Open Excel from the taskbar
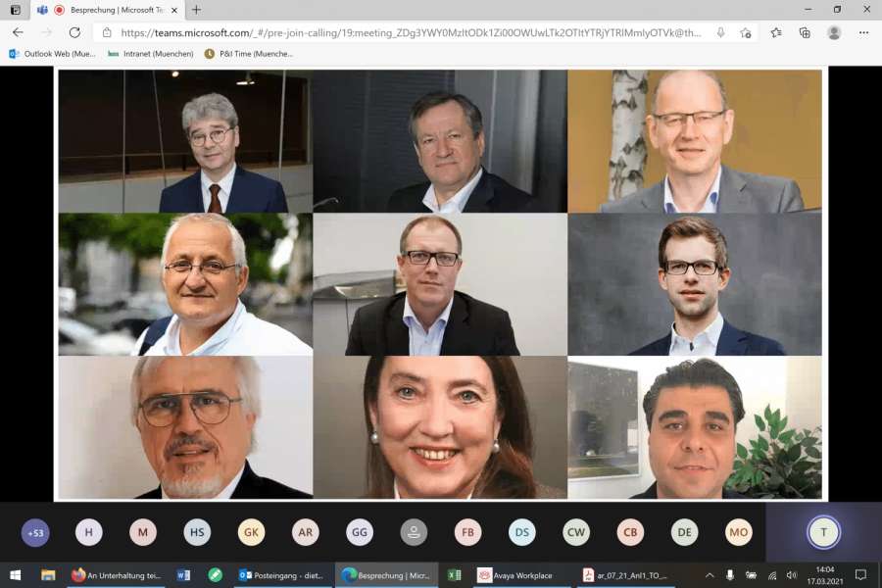Viewport: 882px width, 588px height. pos(454,575)
